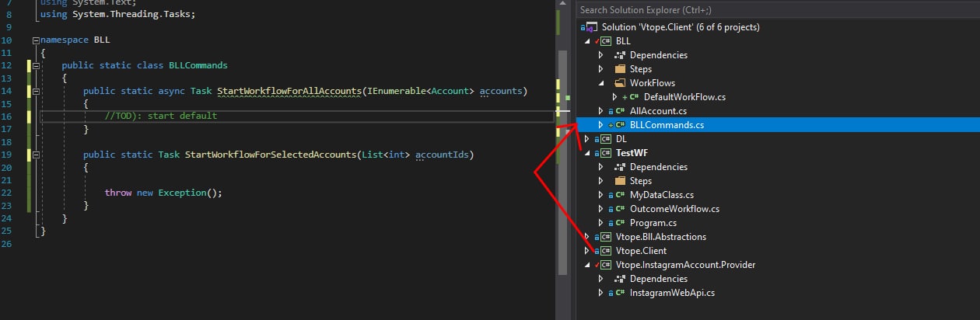Screen dimensions: 980x320
Task: Click BLLCommands class name in code
Action: pyautogui.click(x=198, y=66)
